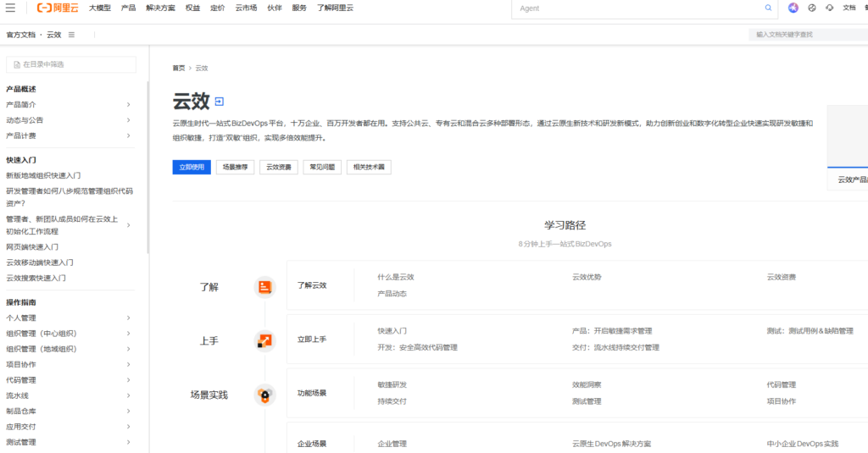Viewport: 868px width, 453px height.
Task: Expand 管理者、新团队成员 workflow entry
Action: [x=129, y=225]
